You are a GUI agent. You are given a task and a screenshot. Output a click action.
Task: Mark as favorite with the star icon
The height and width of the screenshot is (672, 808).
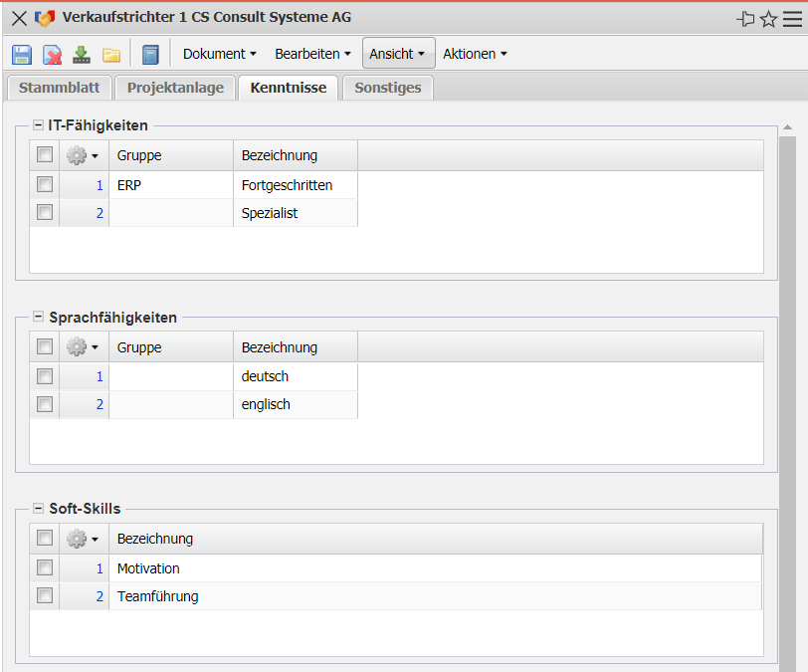[x=768, y=19]
